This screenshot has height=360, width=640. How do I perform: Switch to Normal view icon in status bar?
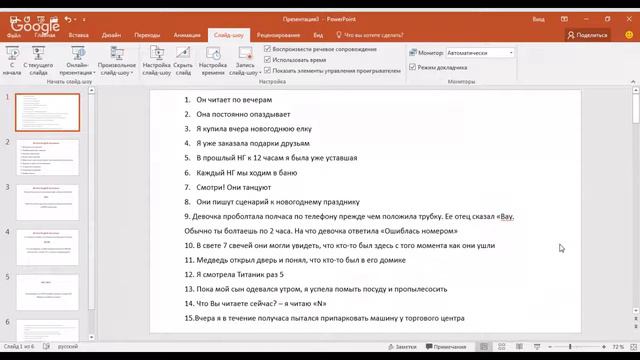(x=484, y=347)
